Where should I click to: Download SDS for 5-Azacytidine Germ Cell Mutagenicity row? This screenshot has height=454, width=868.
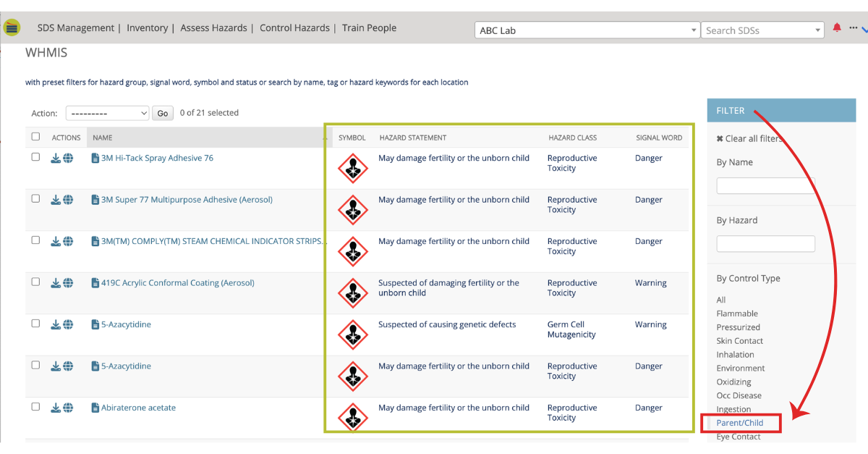56,324
